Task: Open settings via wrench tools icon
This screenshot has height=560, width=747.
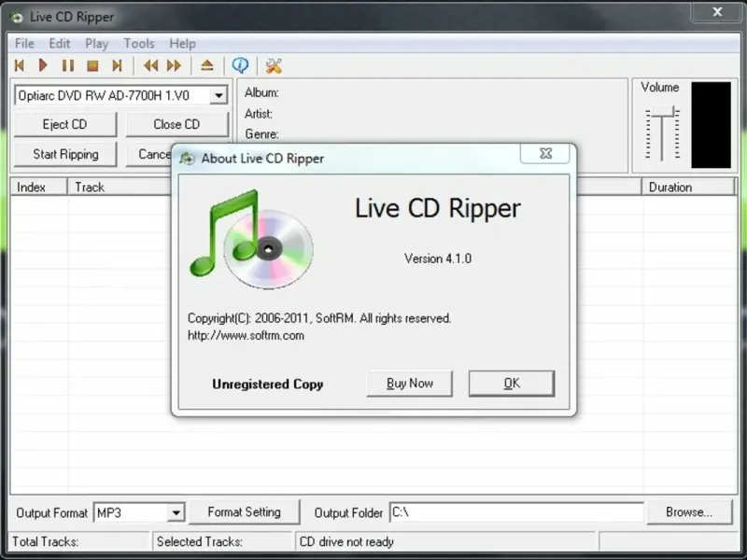Action: click(x=274, y=65)
